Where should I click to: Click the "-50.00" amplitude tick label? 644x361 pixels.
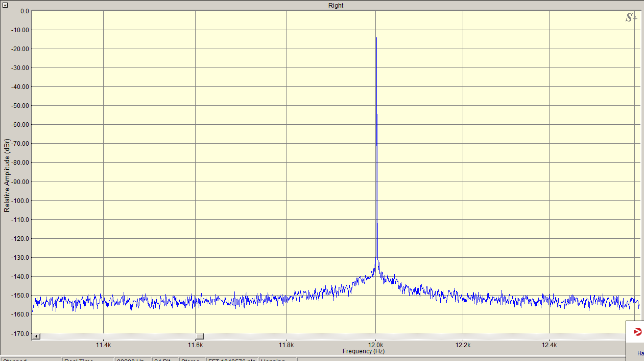(20, 105)
